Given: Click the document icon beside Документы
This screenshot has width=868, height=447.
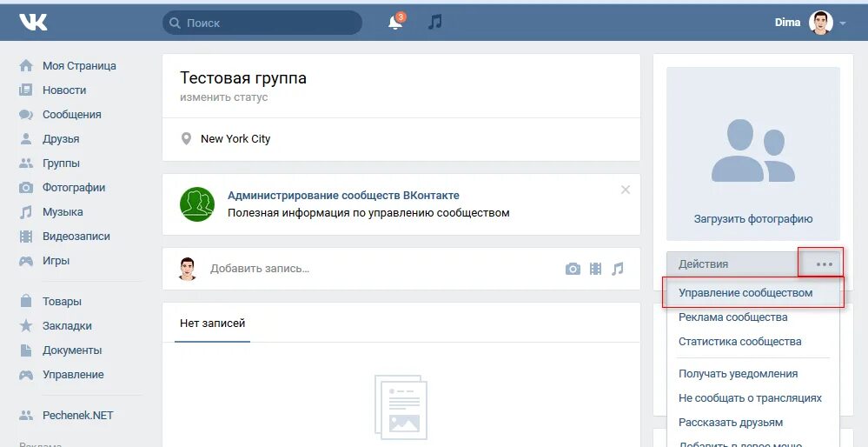Looking at the screenshot, I should [x=26, y=350].
